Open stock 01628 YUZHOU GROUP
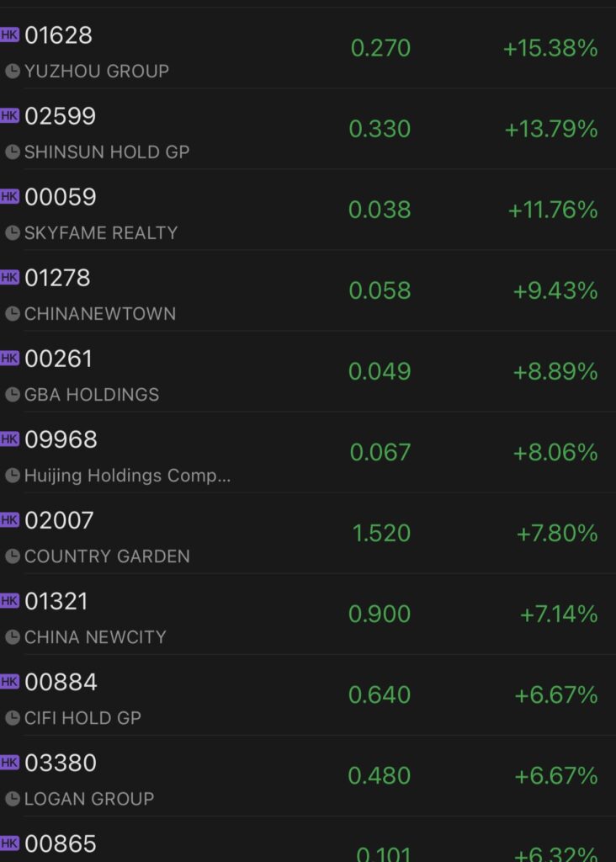616x862 pixels. pos(308,48)
